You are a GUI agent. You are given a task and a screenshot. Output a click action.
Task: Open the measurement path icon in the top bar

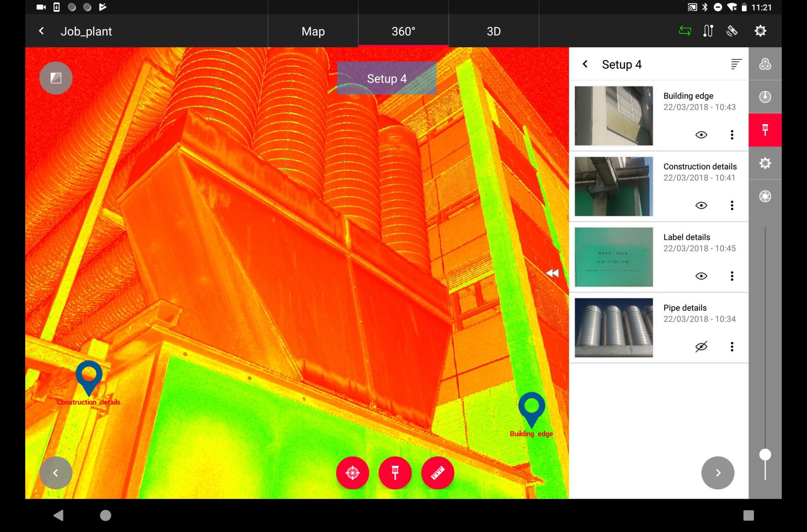point(708,31)
